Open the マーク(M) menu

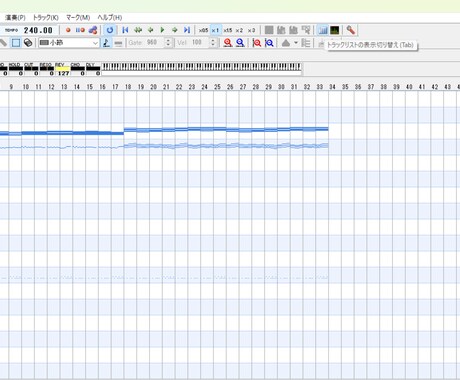(x=78, y=17)
